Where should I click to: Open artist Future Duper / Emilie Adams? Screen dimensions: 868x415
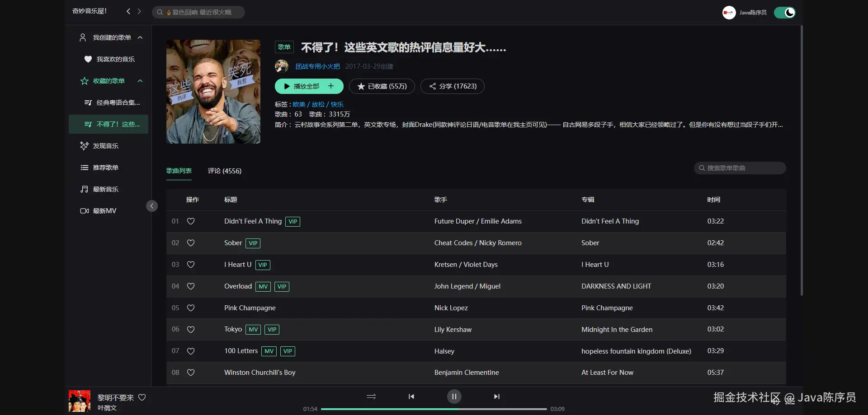point(478,221)
